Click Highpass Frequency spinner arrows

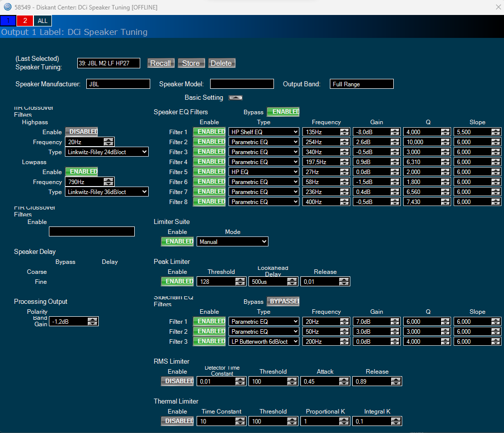pyautogui.click(x=108, y=142)
